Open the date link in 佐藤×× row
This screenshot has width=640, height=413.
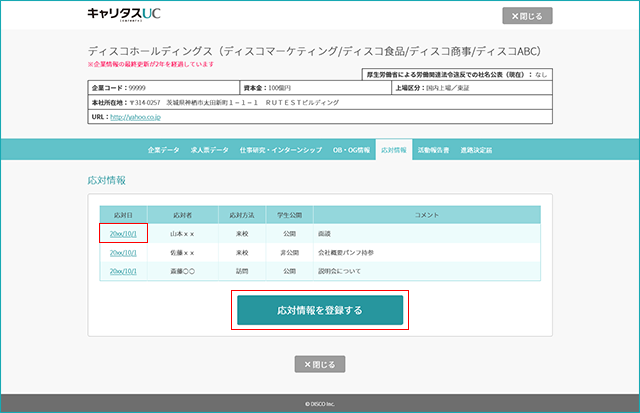click(123, 253)
